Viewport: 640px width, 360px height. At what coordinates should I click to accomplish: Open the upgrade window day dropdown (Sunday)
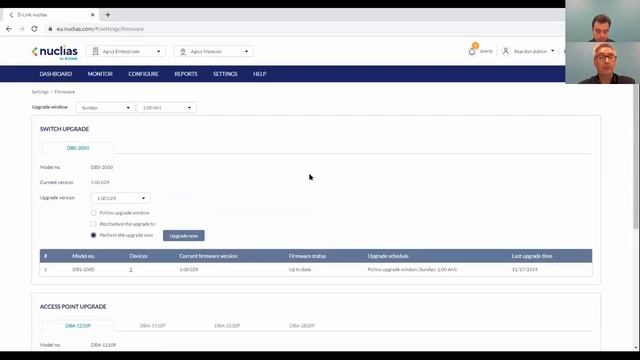click(105, 108)
